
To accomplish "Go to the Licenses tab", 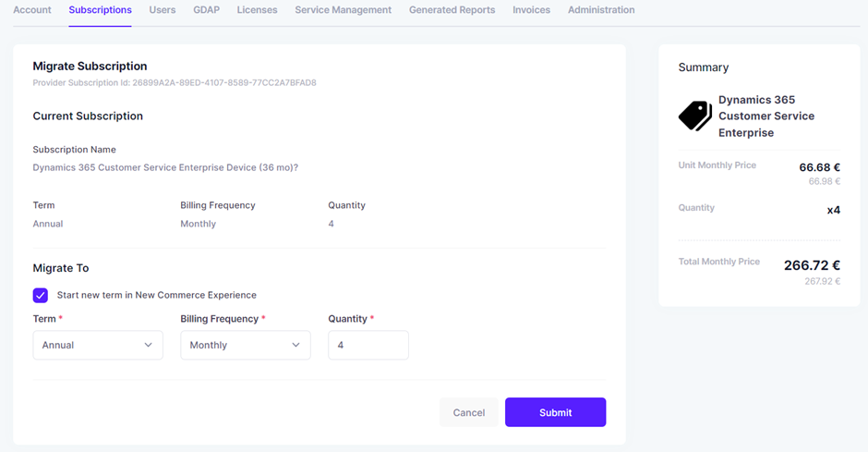I will (257, 10).
